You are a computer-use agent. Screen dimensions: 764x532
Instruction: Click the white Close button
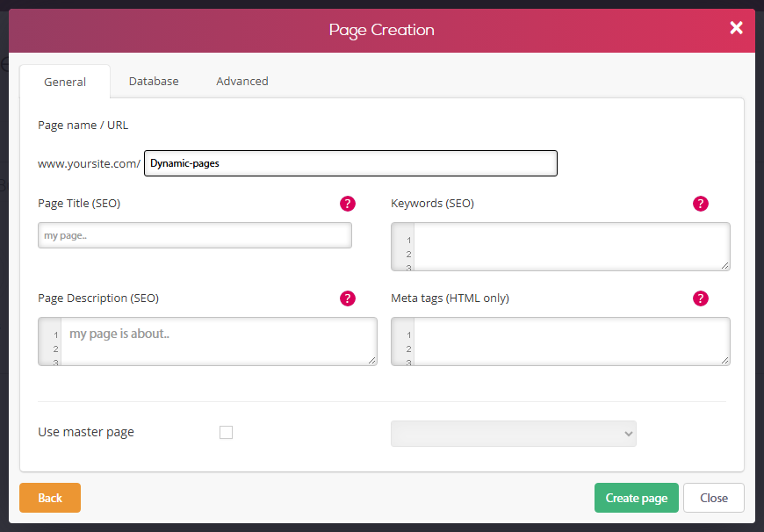(x=714, y=498)
